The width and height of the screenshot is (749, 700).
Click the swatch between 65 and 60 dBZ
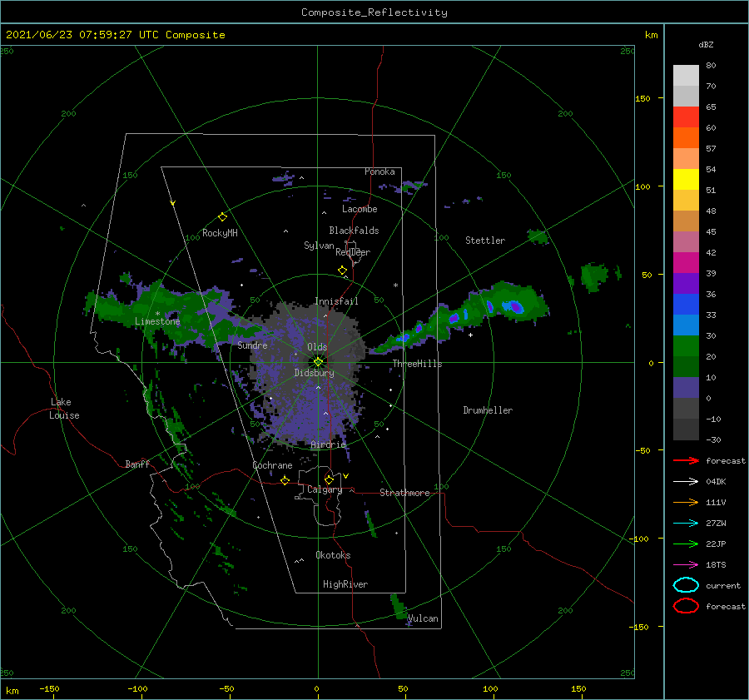point(686,117)
